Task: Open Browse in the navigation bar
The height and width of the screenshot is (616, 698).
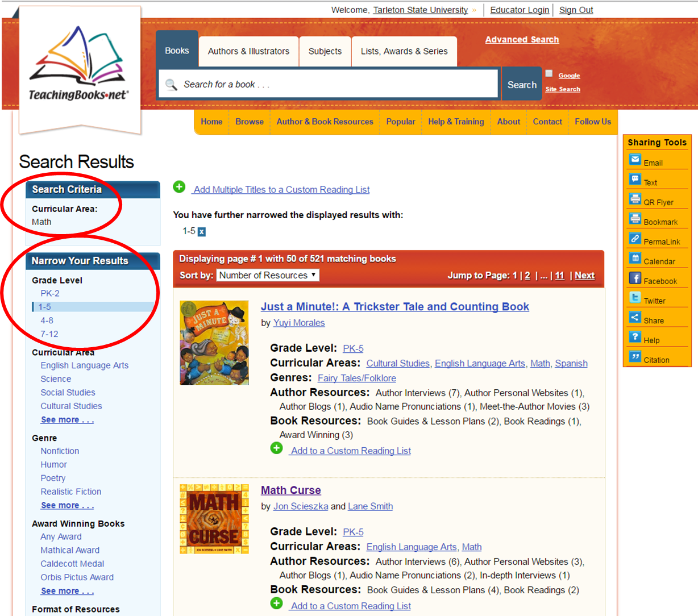Action: [250, 122]
